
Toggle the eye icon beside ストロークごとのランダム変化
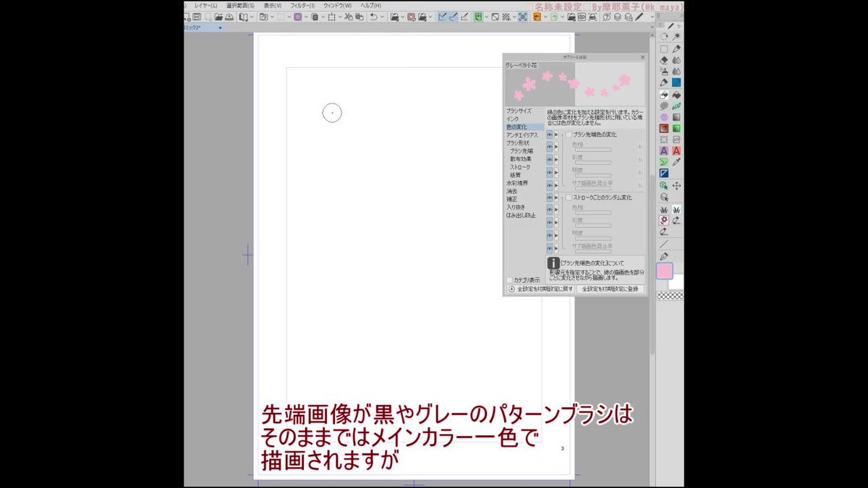point(550,197)
